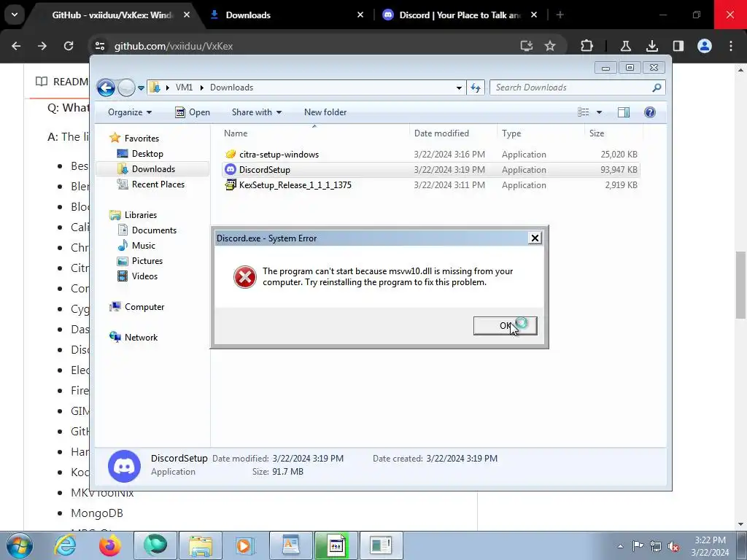Image resolution: width=747 pixels, height=560 pixels.
Task: Close the Downloads browser tab
Action: [x=360, y=15]
